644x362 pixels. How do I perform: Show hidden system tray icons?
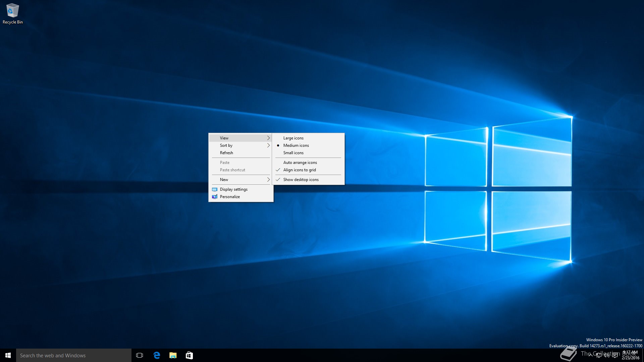click(x=591, y=355)
